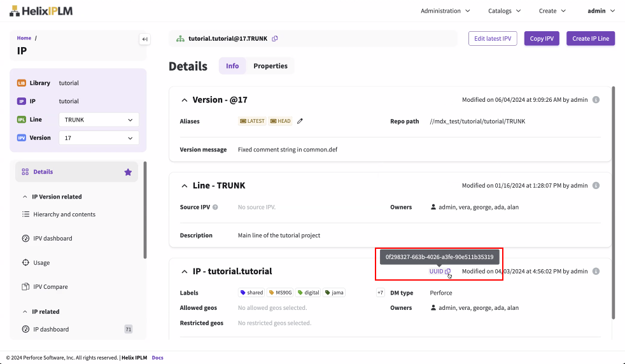Open the Administration menu
625x364 pixels.
click(446, 11)
